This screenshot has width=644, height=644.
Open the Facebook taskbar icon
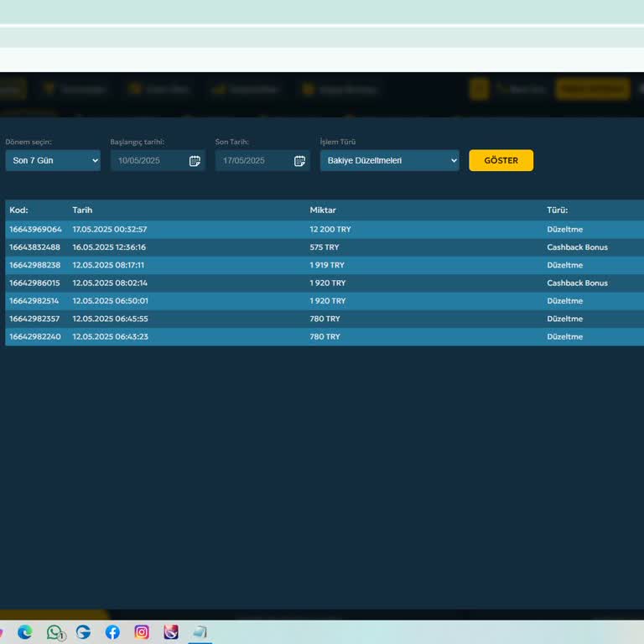point(112,632)
